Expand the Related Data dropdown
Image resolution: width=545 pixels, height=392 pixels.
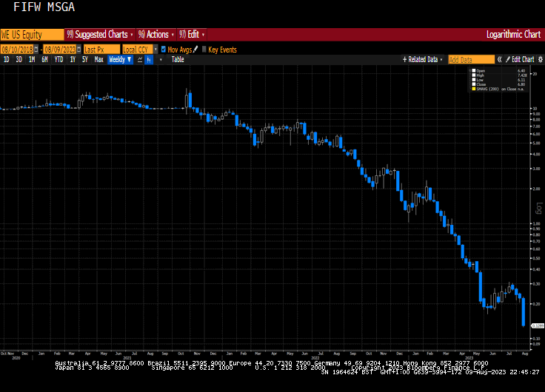tap(422, 59)
